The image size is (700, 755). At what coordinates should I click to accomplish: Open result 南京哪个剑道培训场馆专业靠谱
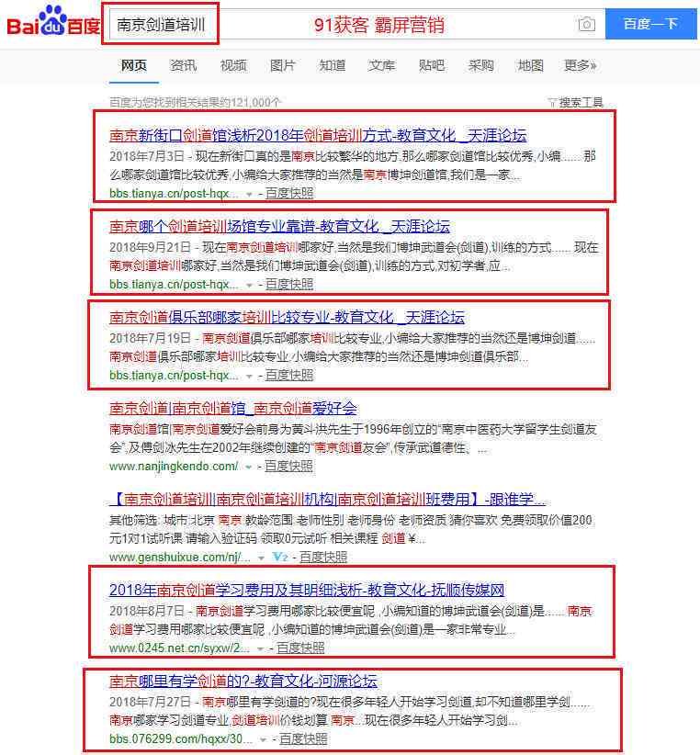click(279, 226)
